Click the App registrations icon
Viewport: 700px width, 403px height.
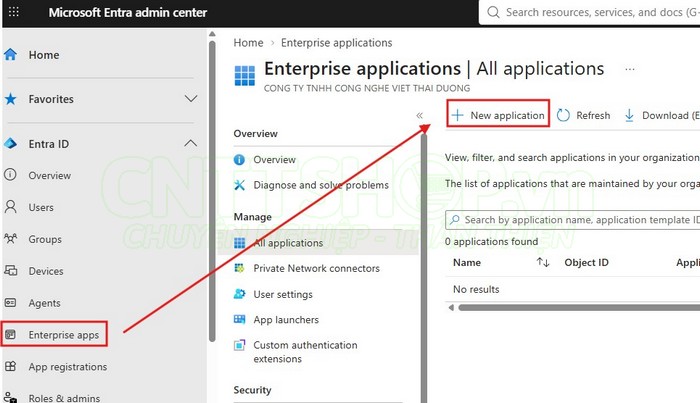click(x=10, y=366)
